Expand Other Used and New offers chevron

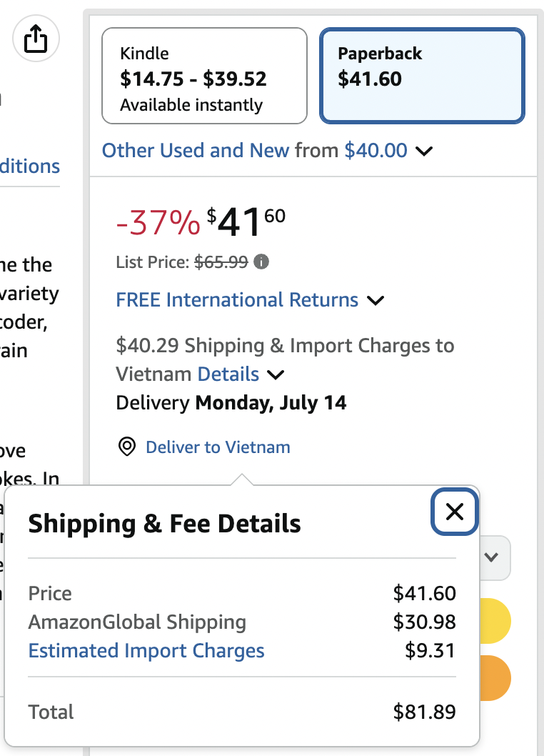tap(424, 151)
